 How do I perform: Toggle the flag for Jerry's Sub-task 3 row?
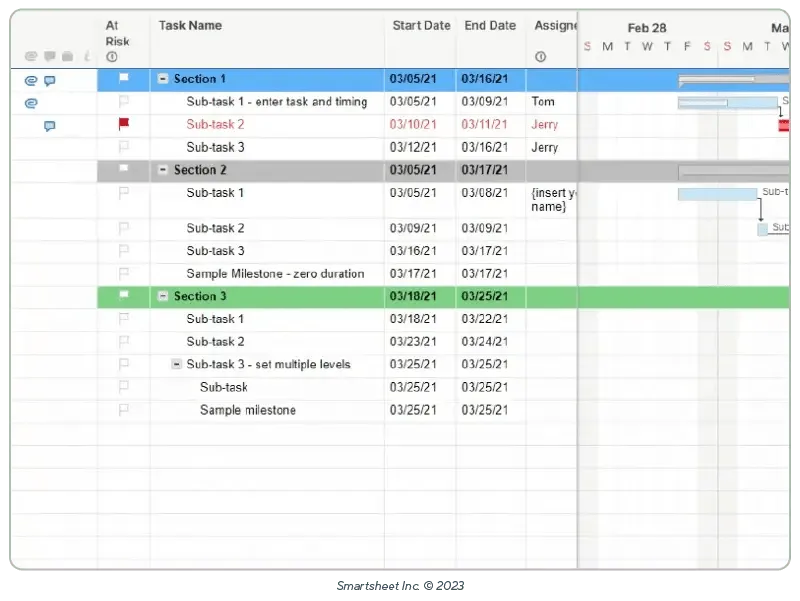coord(123,147)
